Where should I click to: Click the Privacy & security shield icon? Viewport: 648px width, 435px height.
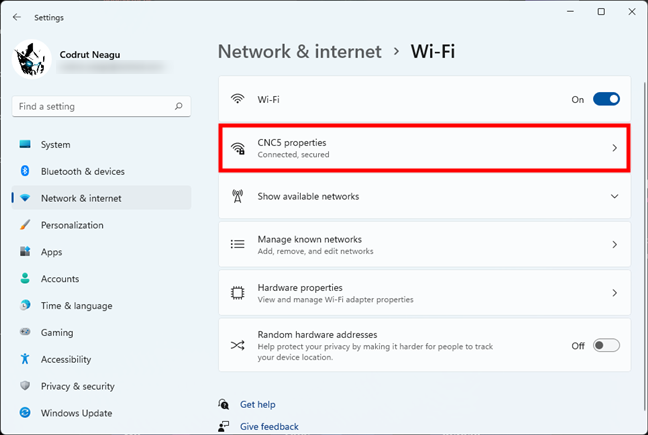(x=25, y=386)
